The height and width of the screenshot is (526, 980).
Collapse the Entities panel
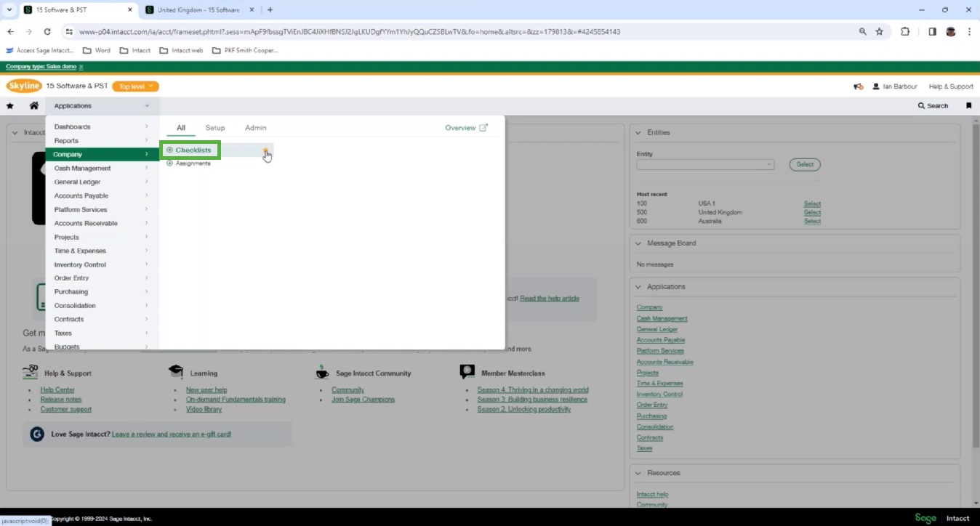point(638,133)
